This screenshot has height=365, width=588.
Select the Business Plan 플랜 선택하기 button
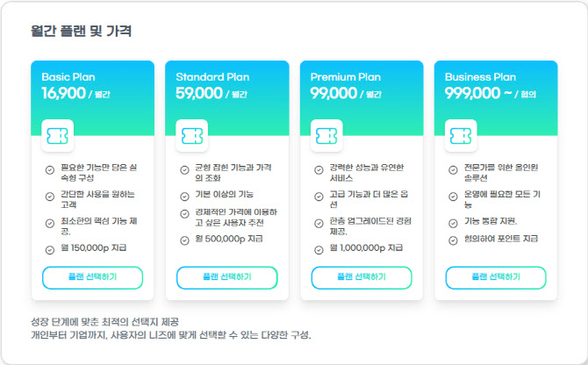point(496,277)
